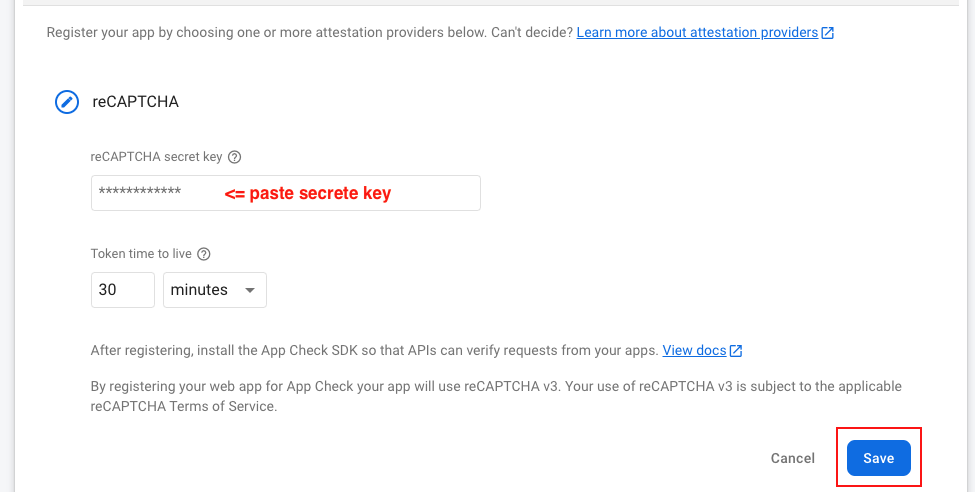Click external-link icon next to View docs
Viewport: 975px width, 492px height.
tap(736, 351)
